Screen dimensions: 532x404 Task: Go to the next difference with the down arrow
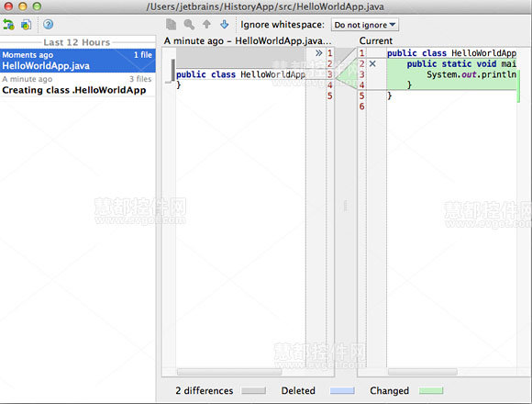click(x=225, y=24)
